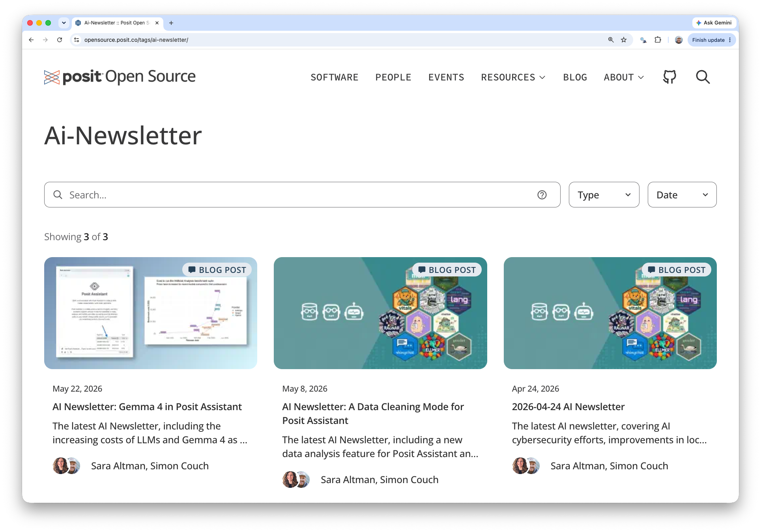Expand the Resources navigation menu
This screenshot has height=532, width=761.
tap(513, 77)
